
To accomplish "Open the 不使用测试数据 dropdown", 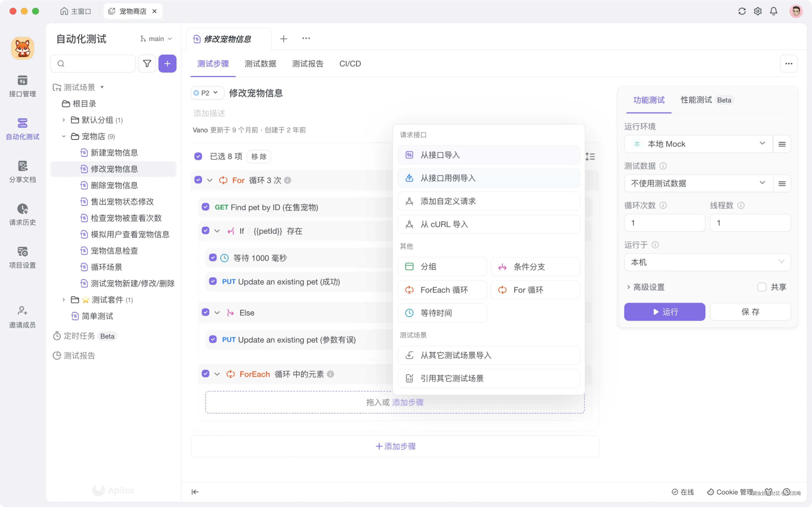I will coord(698,183).
